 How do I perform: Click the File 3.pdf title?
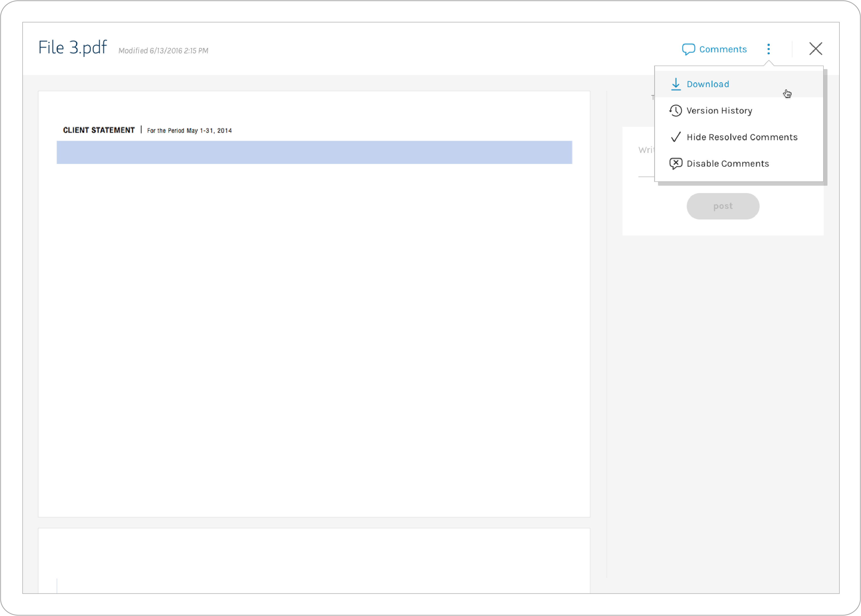click(x=72, y=48)
